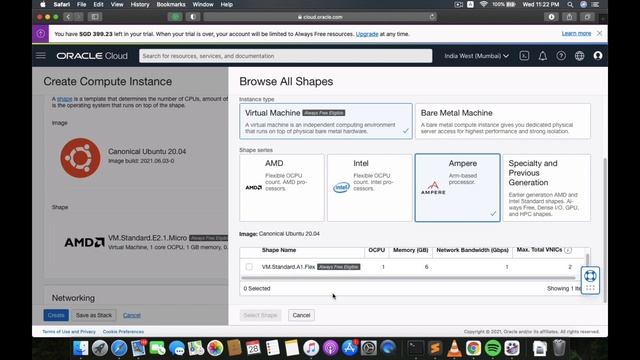Choose the Intel shape series
Image resolution: width=640 pixels, height=360 pixels.
[x=369, y=188]
